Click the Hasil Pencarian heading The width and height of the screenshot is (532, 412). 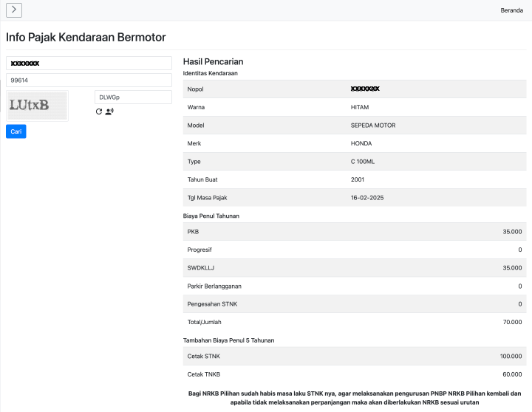coord(213,61)
